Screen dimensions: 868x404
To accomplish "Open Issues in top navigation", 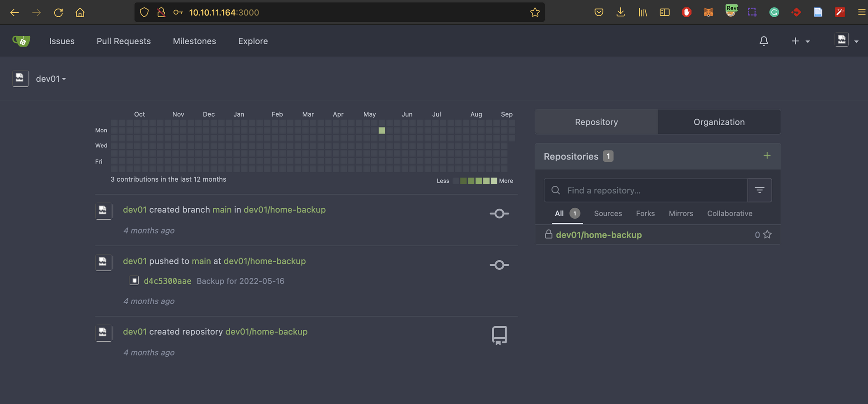I will click(x=62, y=41).
